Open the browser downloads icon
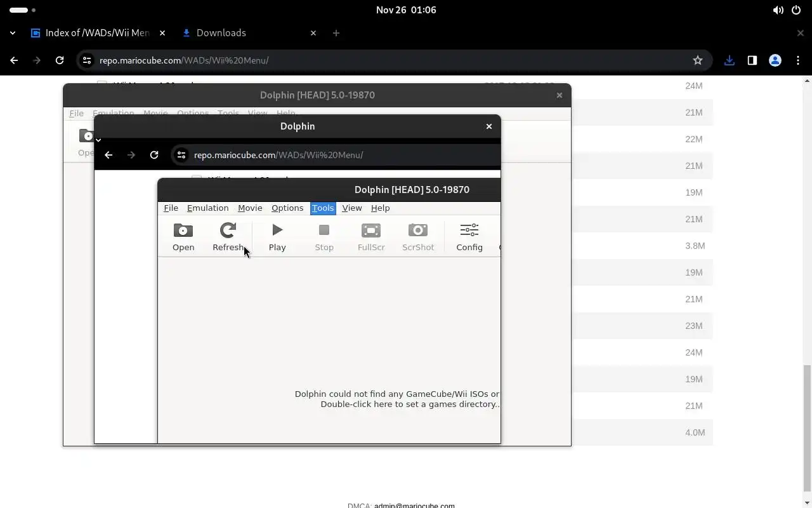The height and width of the screenshot is (508, 812). point(730,60)
